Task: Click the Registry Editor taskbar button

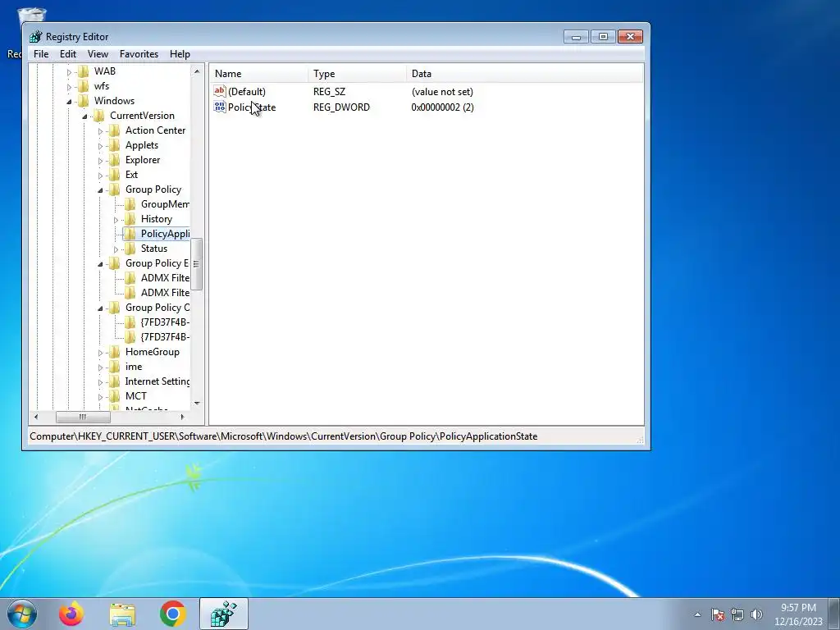Action: point(223,614)
